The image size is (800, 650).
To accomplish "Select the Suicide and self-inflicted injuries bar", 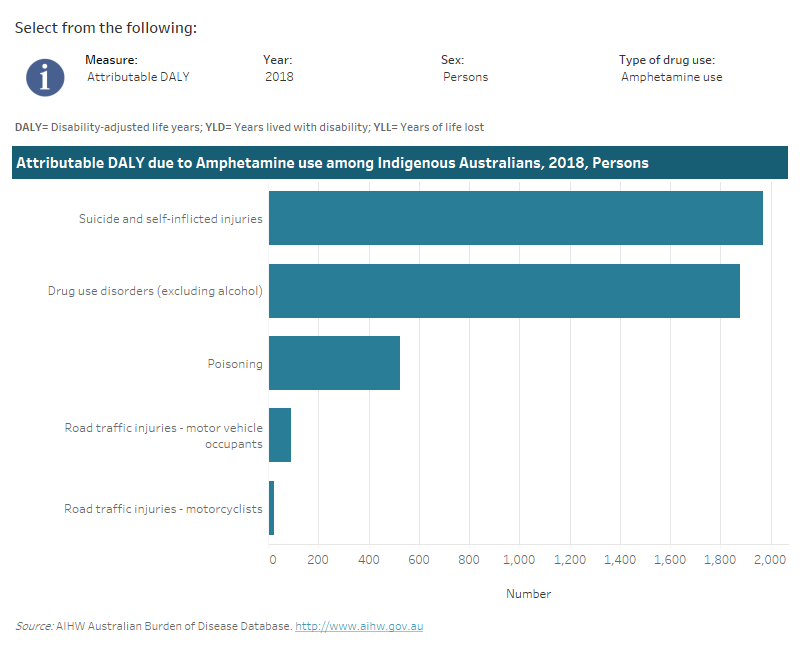I will (x=515, y=218).
